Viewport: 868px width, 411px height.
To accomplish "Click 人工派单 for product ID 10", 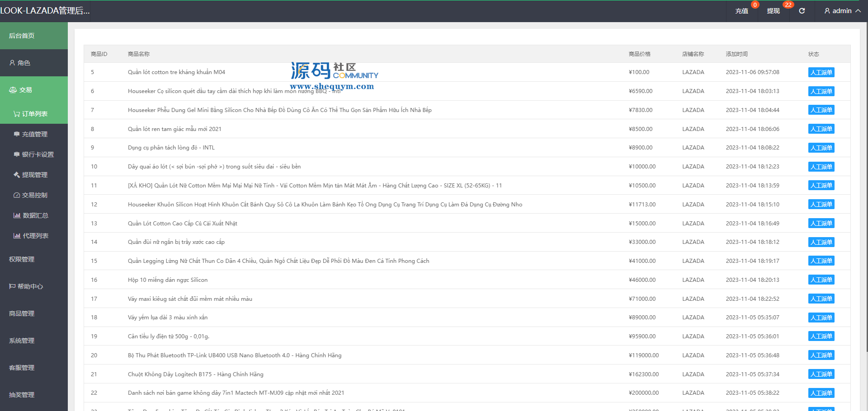I will click(821, 167).
